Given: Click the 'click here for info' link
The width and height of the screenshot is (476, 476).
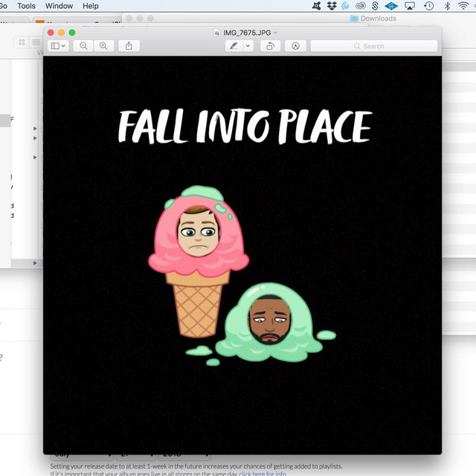Looking at the screenshot, I should [x=262, y=473].
